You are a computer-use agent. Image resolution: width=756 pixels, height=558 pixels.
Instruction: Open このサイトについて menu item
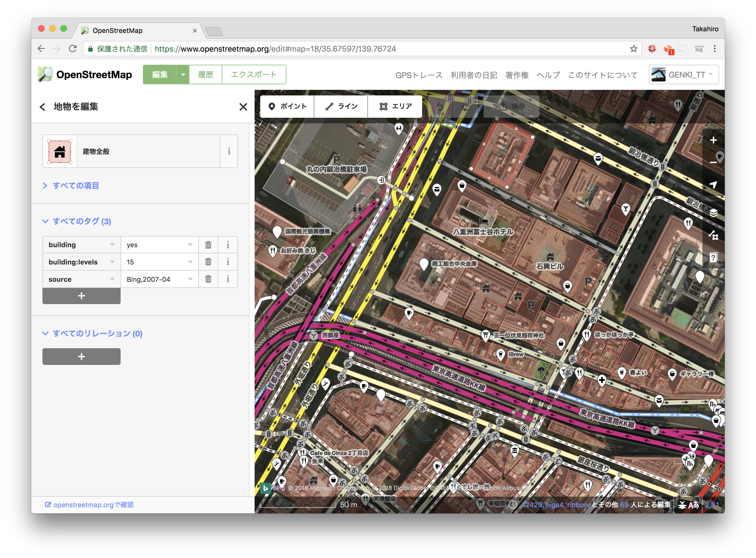[602, 75]
